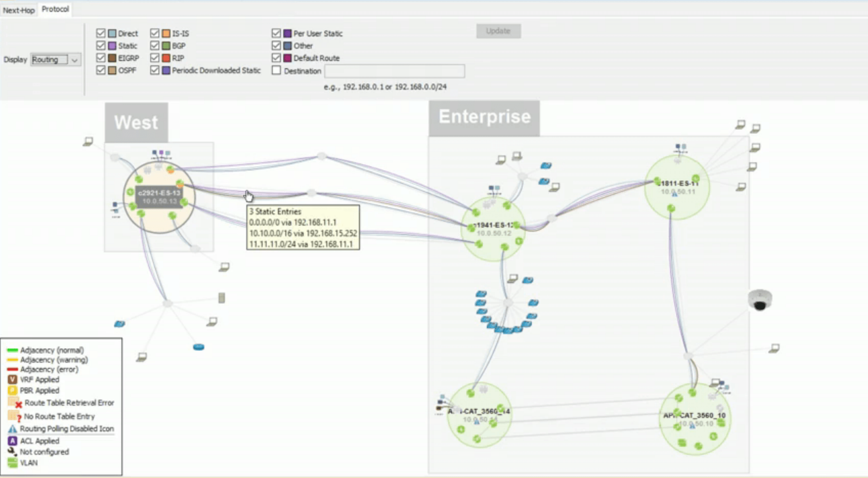Click Routing Polling Disabled legend icon
The height and width of the screenshot is (478, 868).
coord(12,428)
